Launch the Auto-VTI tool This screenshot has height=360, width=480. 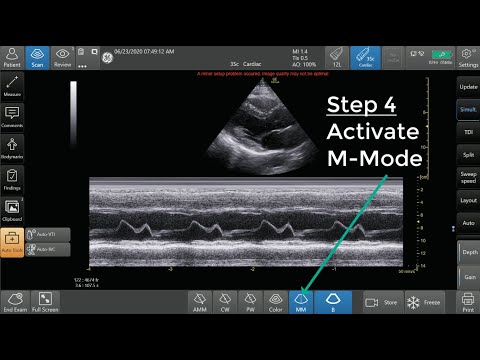pyautogui.click(x=48, y=234)
